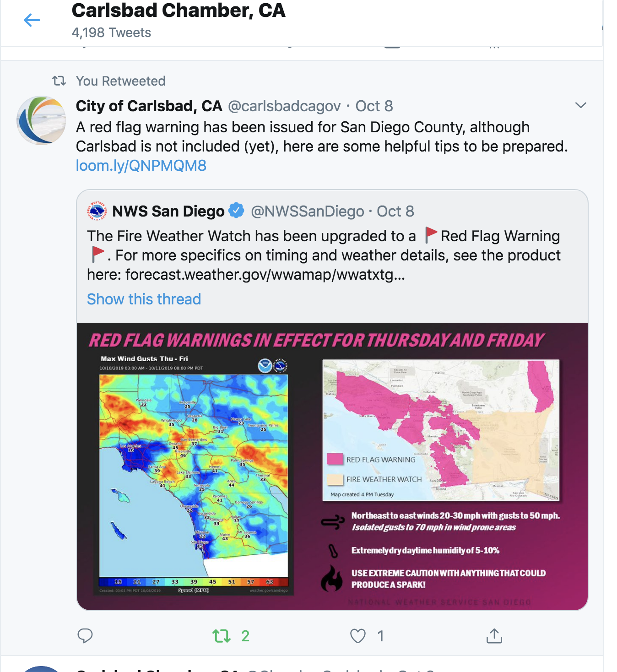Screen dimensions: 617x672
Task: Like the tweet with heart icon
Action: point(358,636)
